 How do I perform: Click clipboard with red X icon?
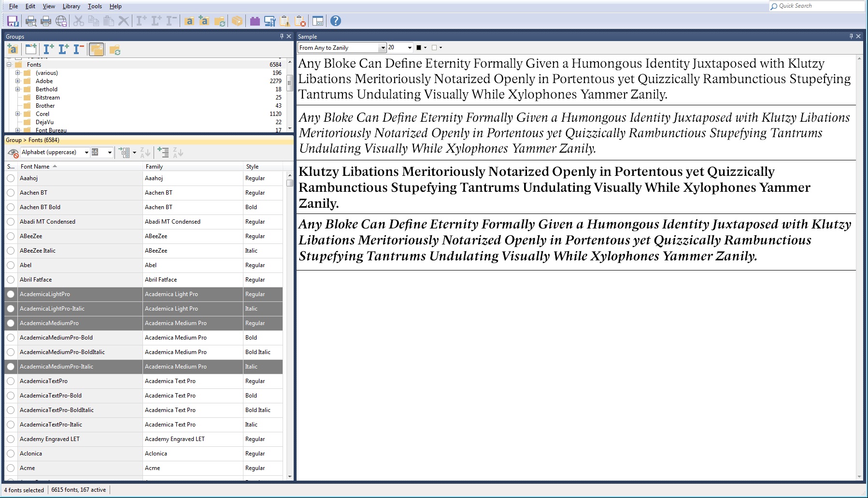click(x=300, y=21)
